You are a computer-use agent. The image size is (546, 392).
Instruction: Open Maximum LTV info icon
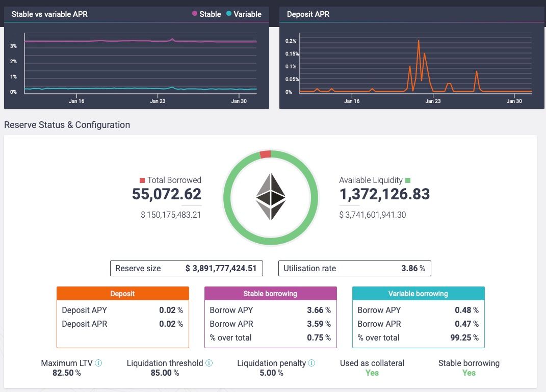click(98, 363)
